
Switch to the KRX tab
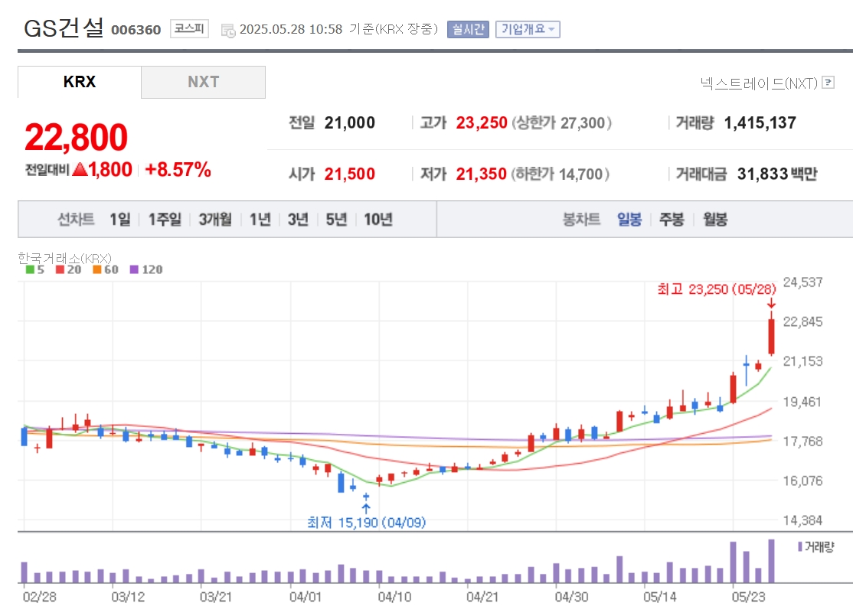[x=80, y=82]
